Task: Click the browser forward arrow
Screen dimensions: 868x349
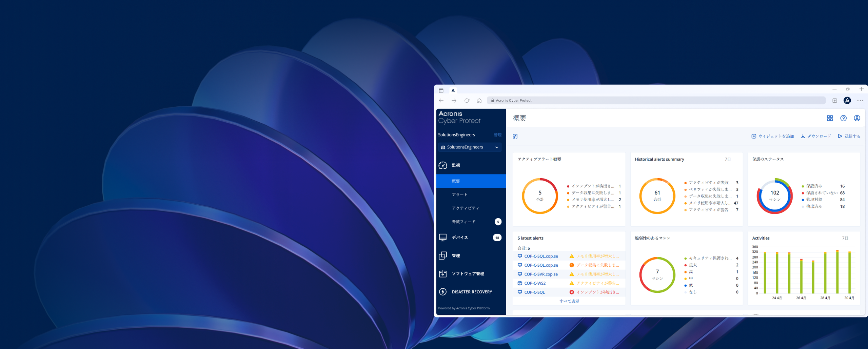Action: tap(454, 101)
